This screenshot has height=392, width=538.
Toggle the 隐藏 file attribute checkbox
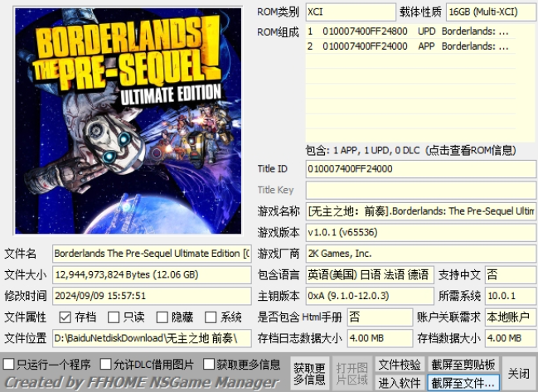(162, 317)
